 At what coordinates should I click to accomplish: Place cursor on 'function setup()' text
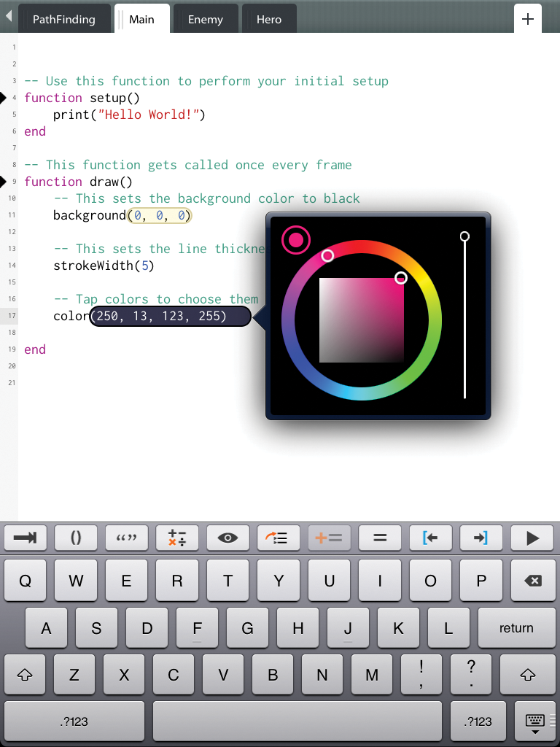click(x=82, y=98)
